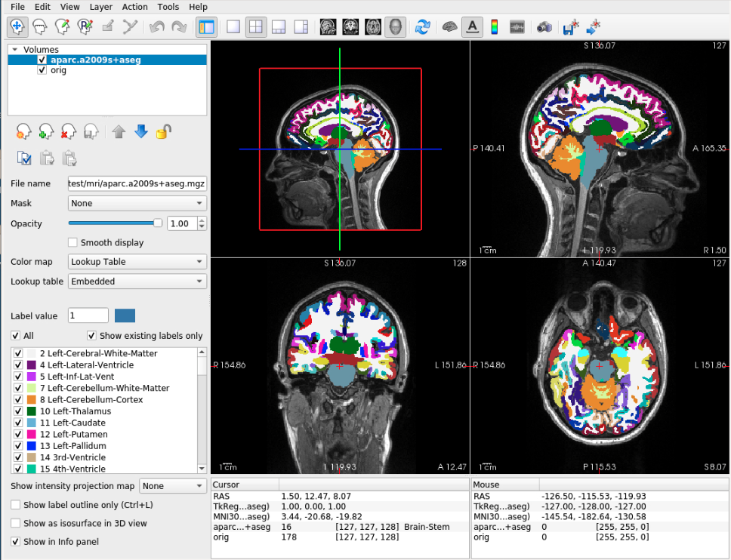
Task: Select the Navigate tool in toolbar
Action: 18,26
